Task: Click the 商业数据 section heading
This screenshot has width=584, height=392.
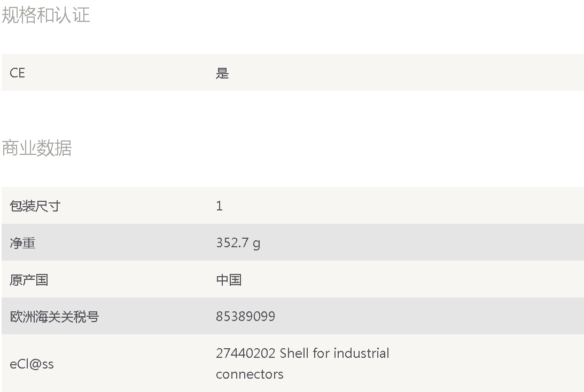Action: [37, 148]
